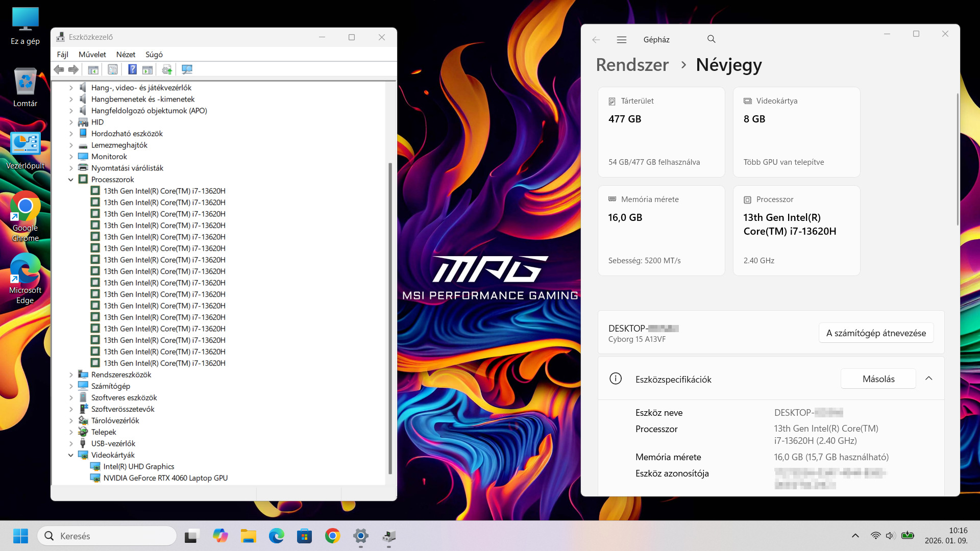Open the Nézet menu
980x551 pixels.
(126, 55)
